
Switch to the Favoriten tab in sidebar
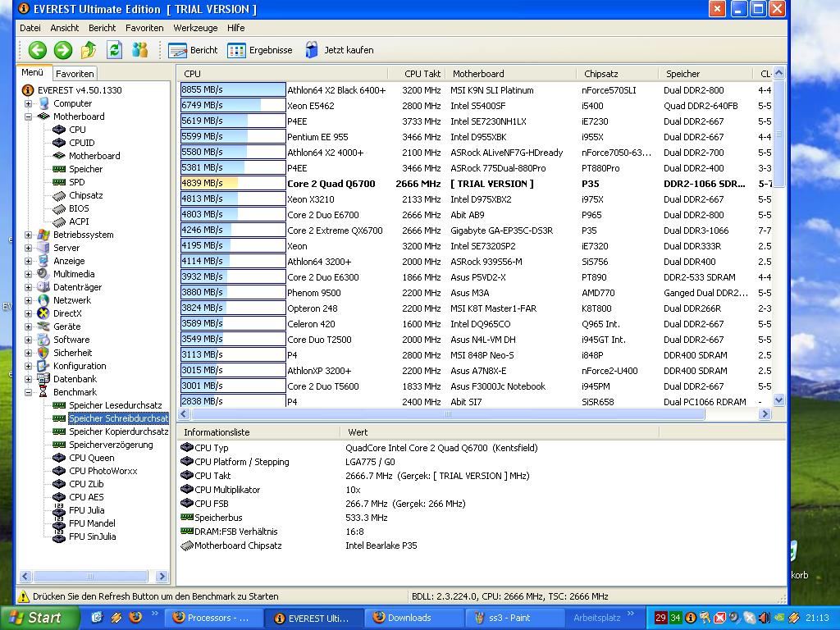pyautogui.click(x=75, y=74)
